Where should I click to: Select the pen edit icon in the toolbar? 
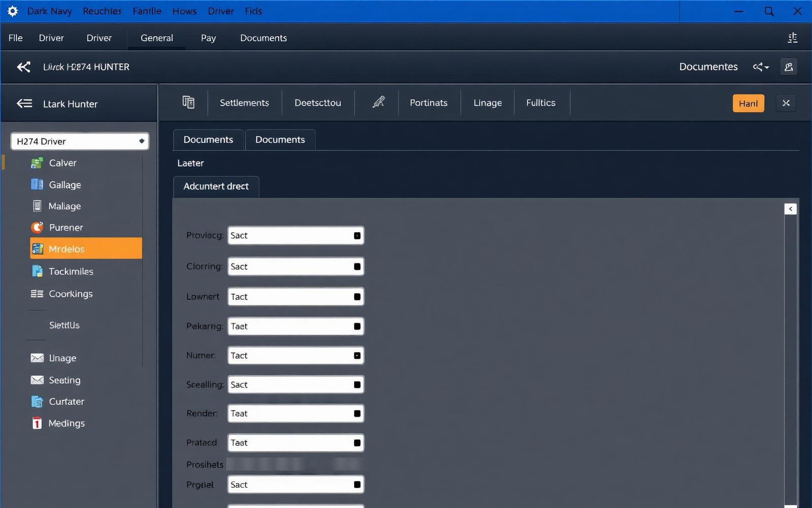[x=379, y=102]
